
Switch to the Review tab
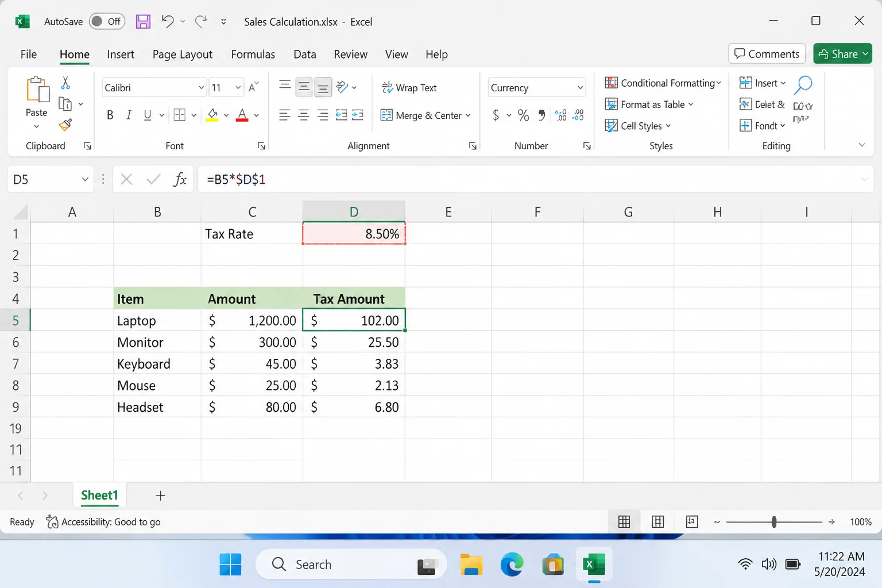350,55
